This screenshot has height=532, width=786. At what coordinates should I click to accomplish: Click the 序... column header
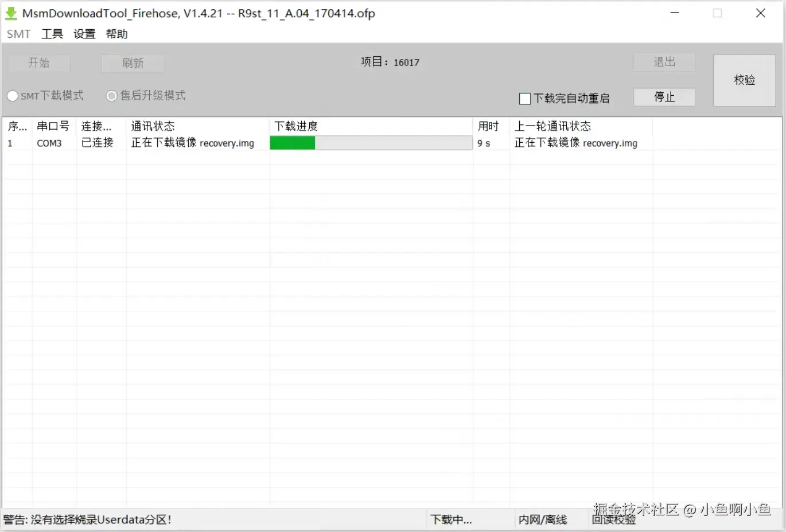(17, 126)
